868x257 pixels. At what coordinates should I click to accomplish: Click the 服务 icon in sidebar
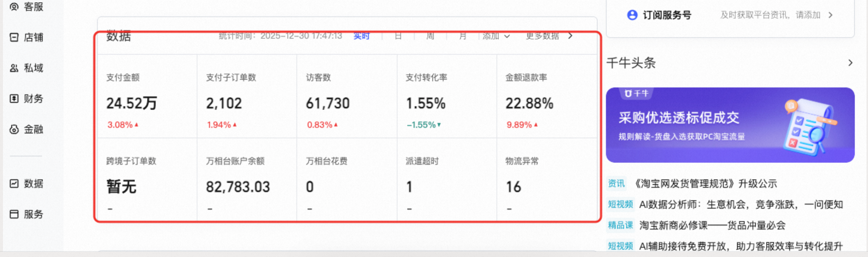[x=14, y=214]
